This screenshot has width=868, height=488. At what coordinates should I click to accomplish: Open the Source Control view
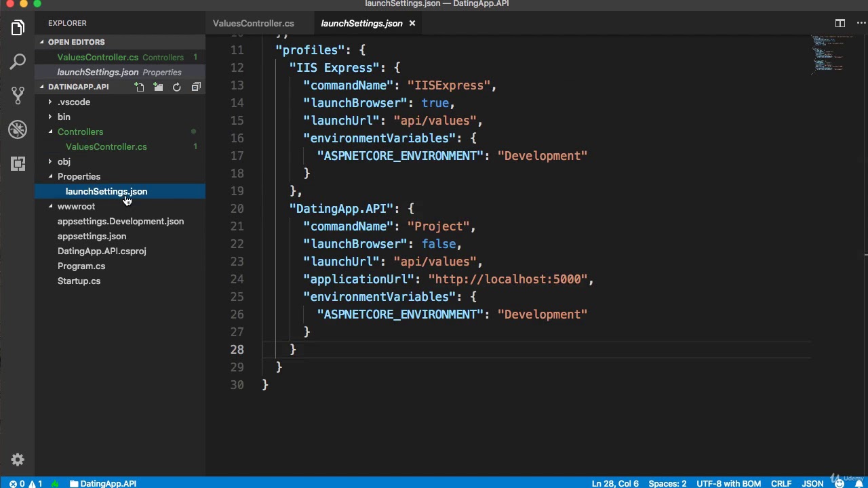(18, 95)
